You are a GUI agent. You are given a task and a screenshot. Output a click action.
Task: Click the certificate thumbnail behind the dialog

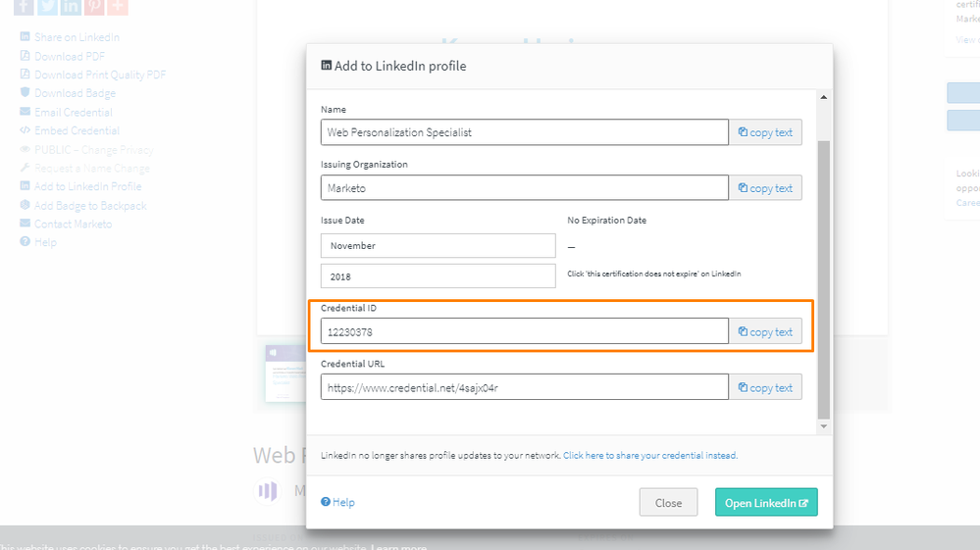[x=285, y=374]
